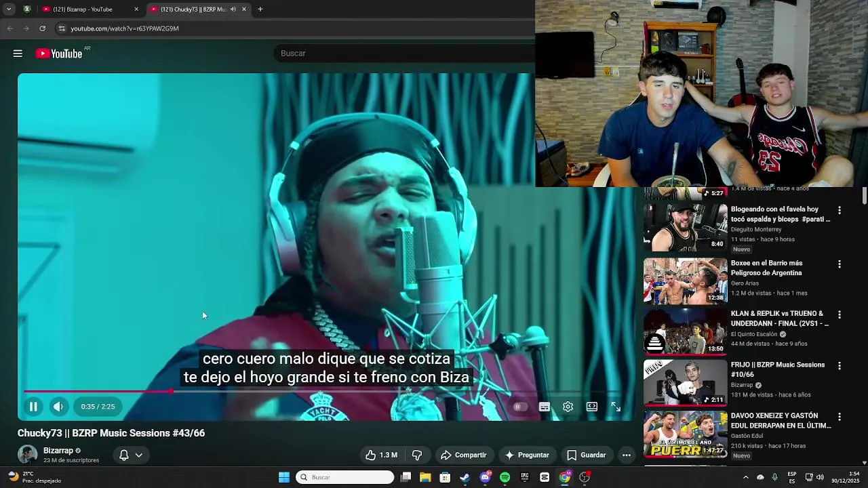Click the Preguntar button

coord(526,455)
